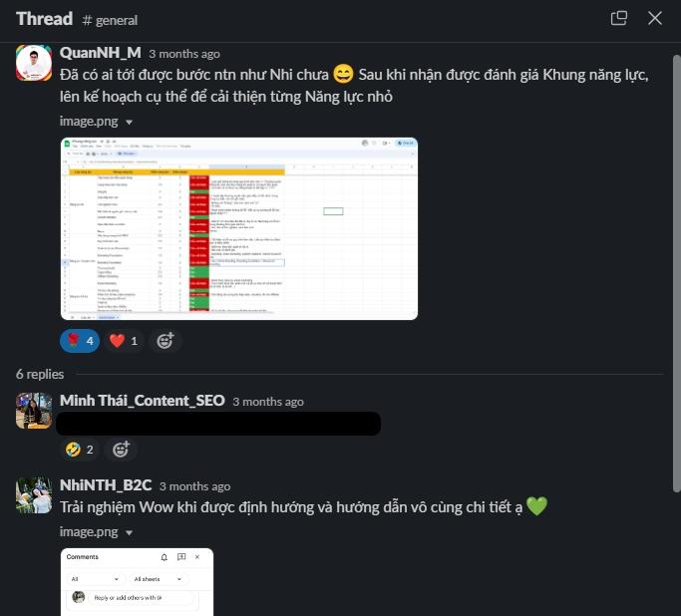681x616 pixels.
Task: Click QuanNH_M's profile avatar
Action: point(34,63)
